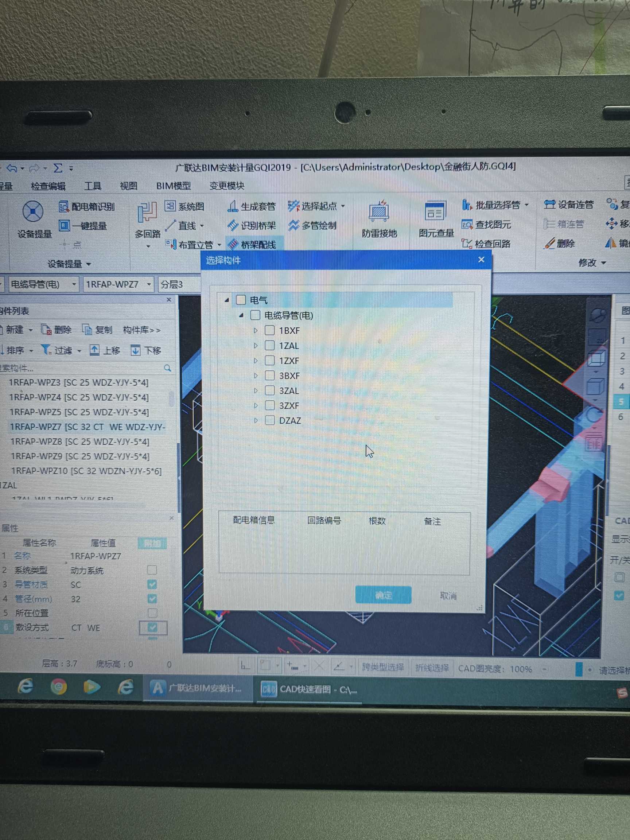This screenshot has width=630, height=840.
Task: Click the 多回路 tool icon
Action: 147,213
